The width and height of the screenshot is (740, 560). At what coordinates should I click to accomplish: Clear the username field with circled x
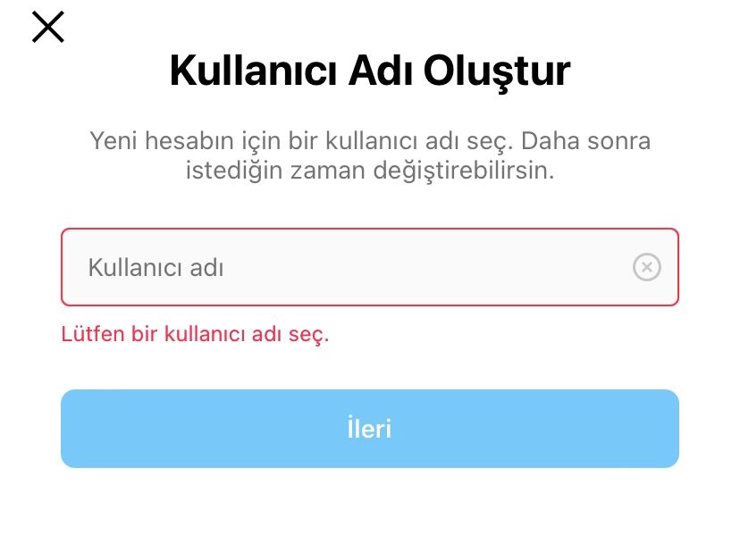(647, 267)
